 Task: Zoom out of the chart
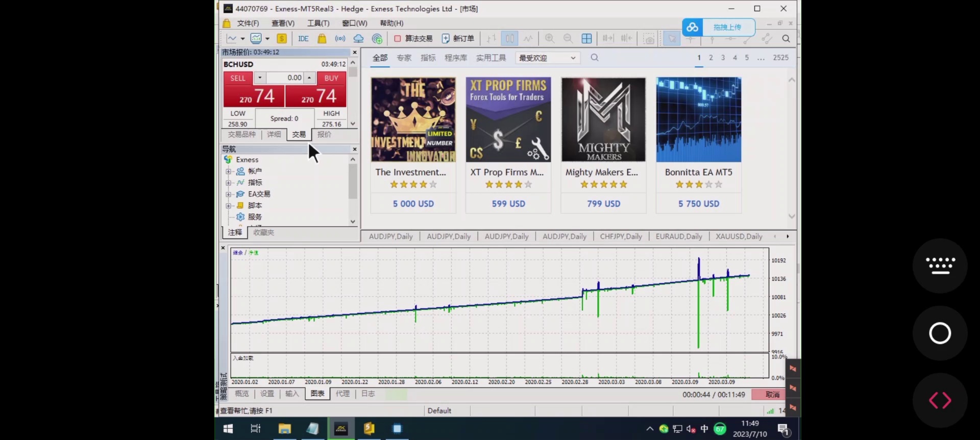[568, 39]
